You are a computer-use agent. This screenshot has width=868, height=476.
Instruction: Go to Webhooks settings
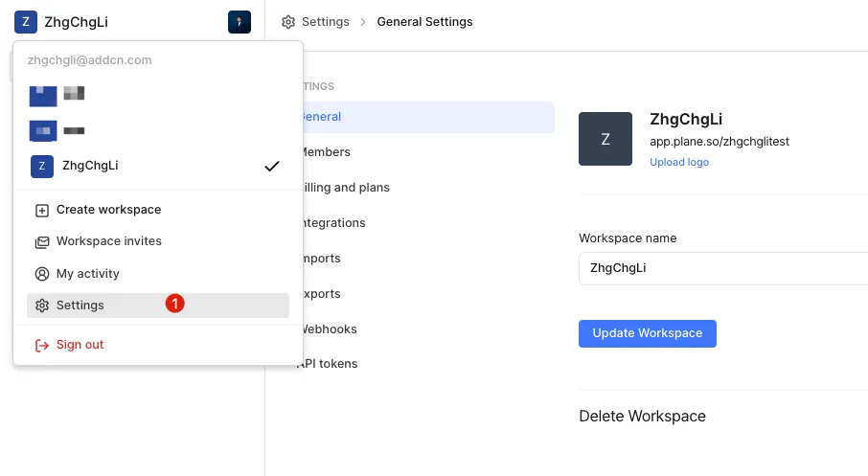(329, 329)
